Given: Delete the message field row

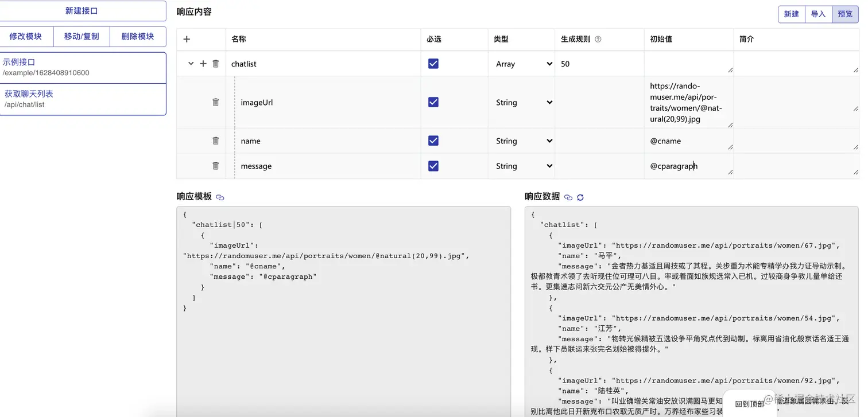Looking at the screenshot, I should (216, 166).
